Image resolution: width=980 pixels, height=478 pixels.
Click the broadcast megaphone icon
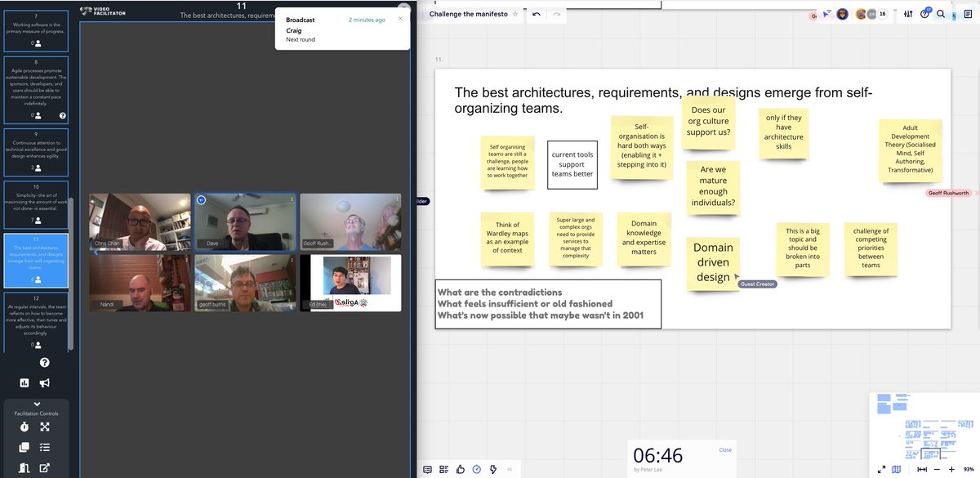[x=45, y=382]
